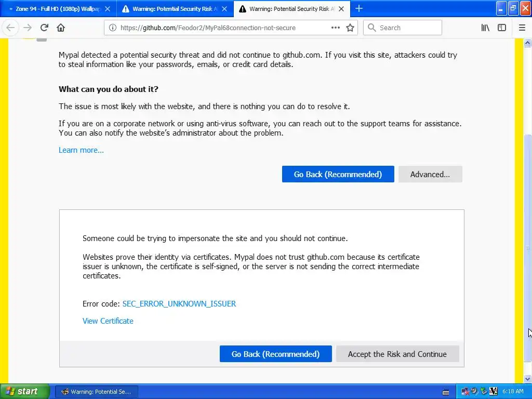This screenshot has width=532, height=399.
Task: Click the Advanced button
Action: point(430,174)
